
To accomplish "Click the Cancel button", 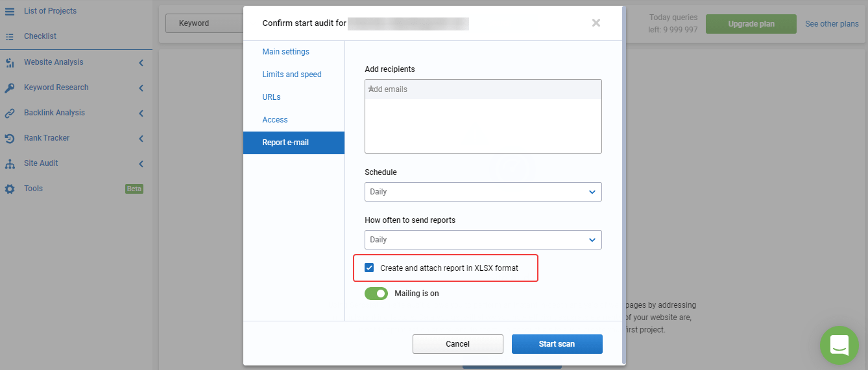I will 458,344.
